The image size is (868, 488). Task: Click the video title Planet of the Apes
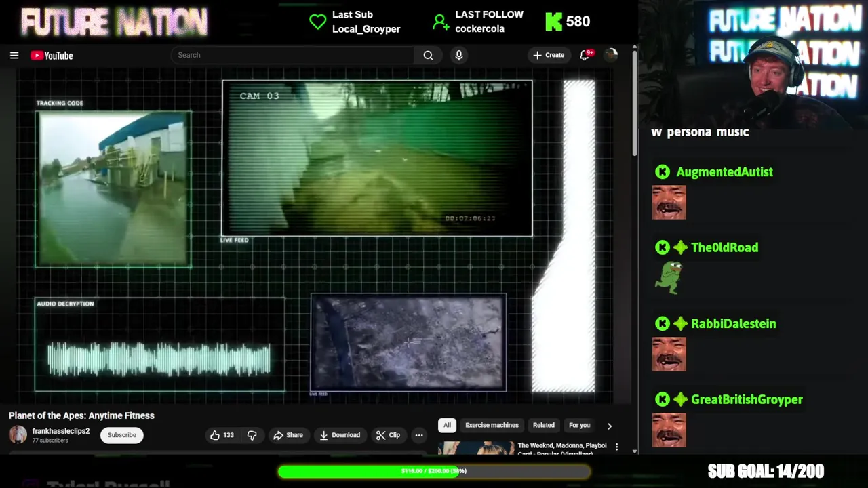coord(81,415)
